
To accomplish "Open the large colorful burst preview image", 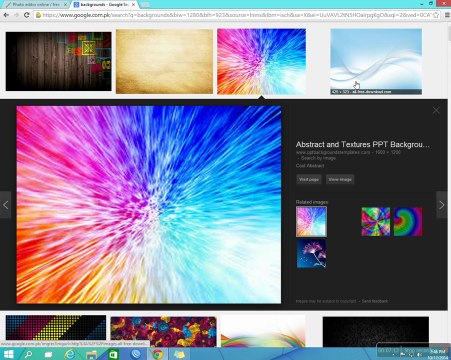I will click(149, 205).
